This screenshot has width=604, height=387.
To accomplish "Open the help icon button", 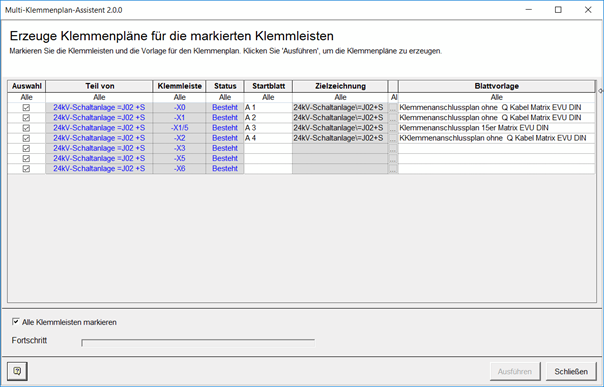I will (x=17, y=371).
